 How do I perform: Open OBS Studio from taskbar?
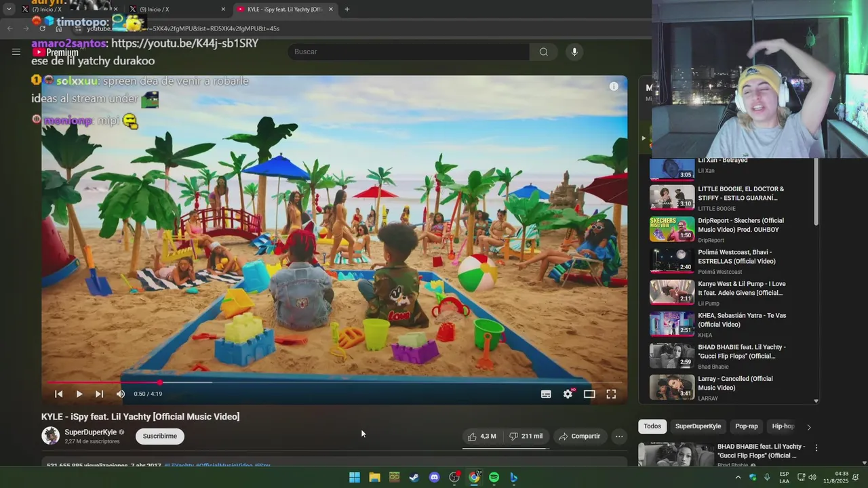tap(454, 477)
